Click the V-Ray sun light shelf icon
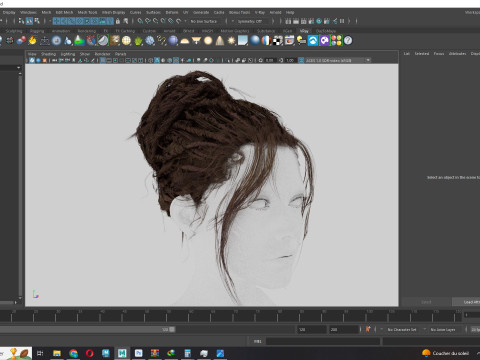 pos(231,41)
